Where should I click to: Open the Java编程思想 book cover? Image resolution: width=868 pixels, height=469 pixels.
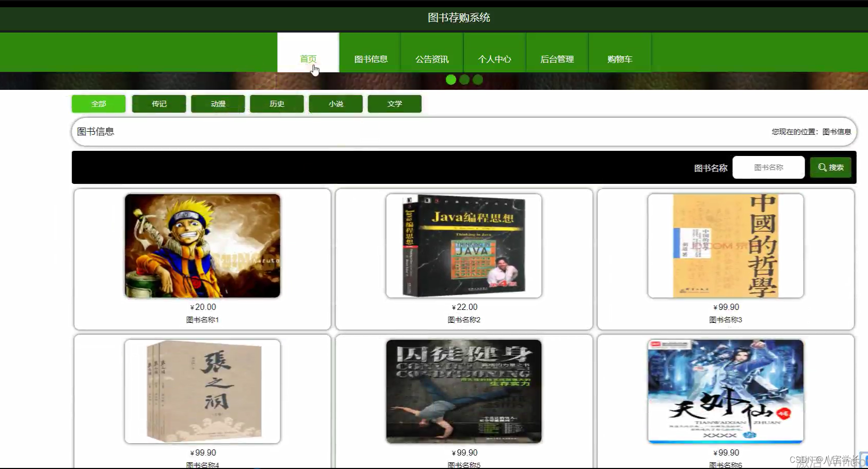[x=463, y=246]
